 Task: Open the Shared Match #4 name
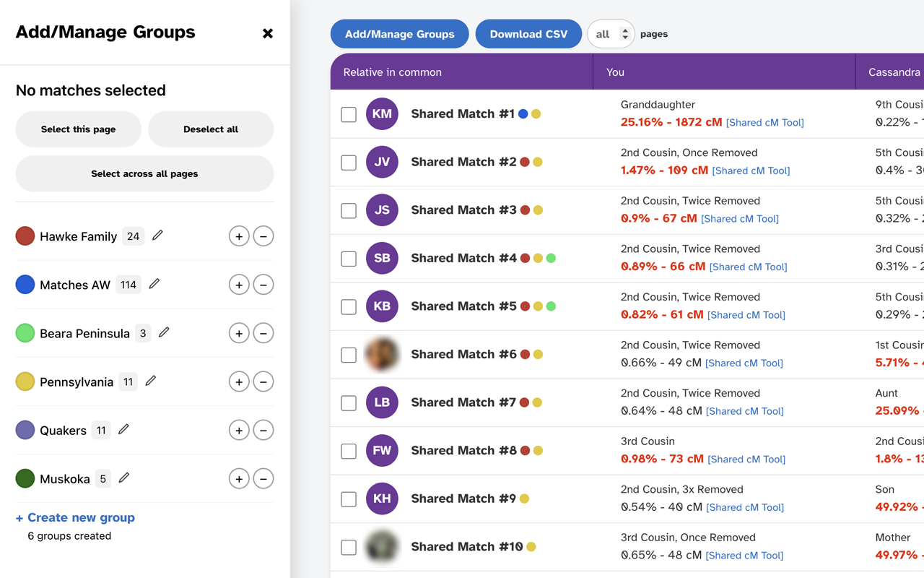click(x=464, y=258)
